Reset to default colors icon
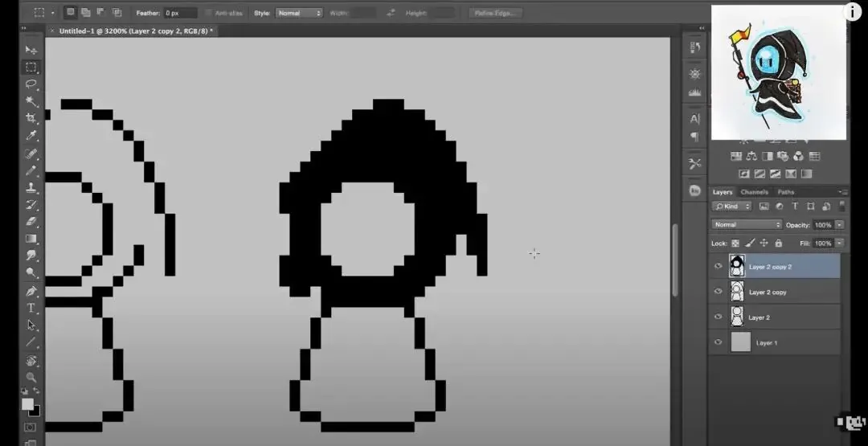The width and height of the screenshot is (868, 446). [x=25, y=391]
